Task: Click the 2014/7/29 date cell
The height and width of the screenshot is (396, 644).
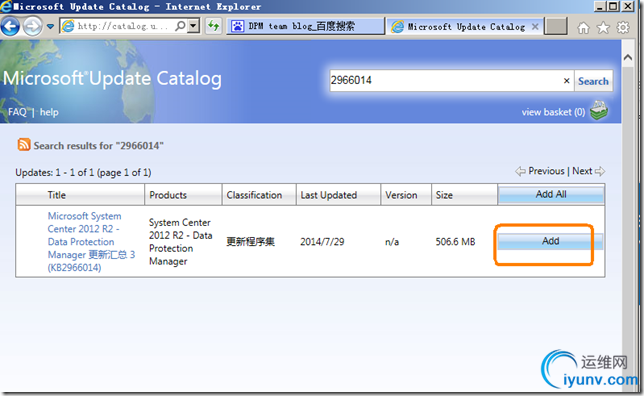Action: tap(322, 242)
